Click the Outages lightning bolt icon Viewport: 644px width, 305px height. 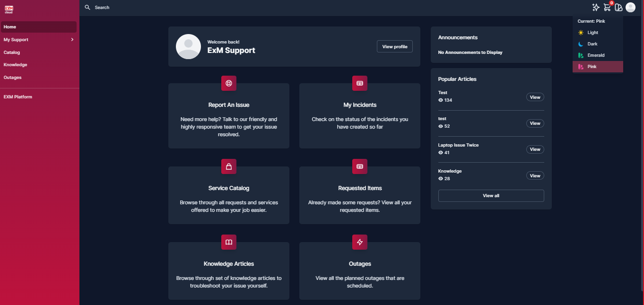click(x=360, y=242)
